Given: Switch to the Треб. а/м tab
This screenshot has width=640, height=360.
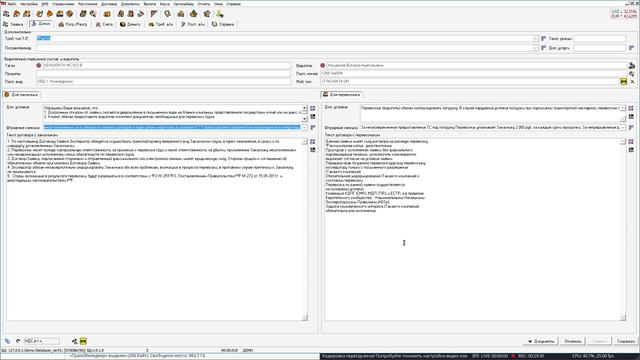Looking at the screenshot, I should point(161,24).
